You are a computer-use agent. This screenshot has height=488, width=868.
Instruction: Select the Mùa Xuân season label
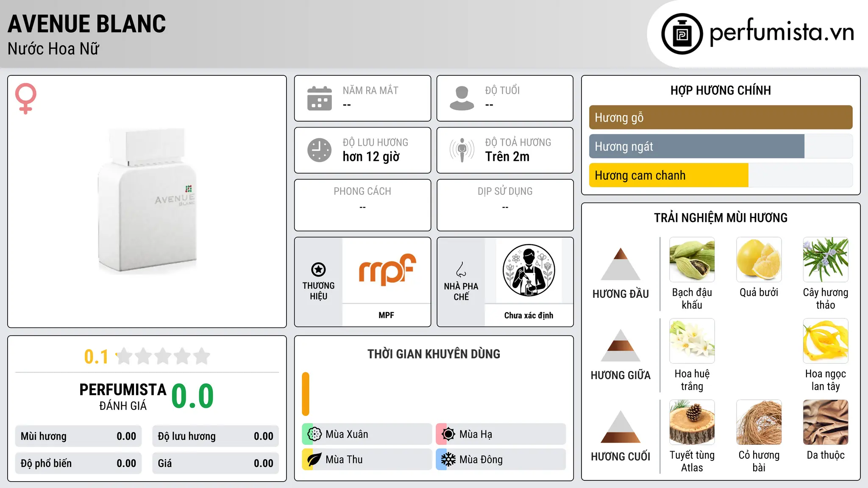coord(347,434)
